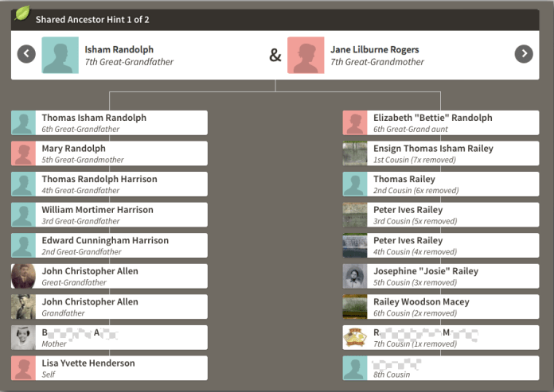Viewport: 554px width, 392px height.
Task: Click the "5th Cousin (3x removed)" label
Action: coord(416,282)
